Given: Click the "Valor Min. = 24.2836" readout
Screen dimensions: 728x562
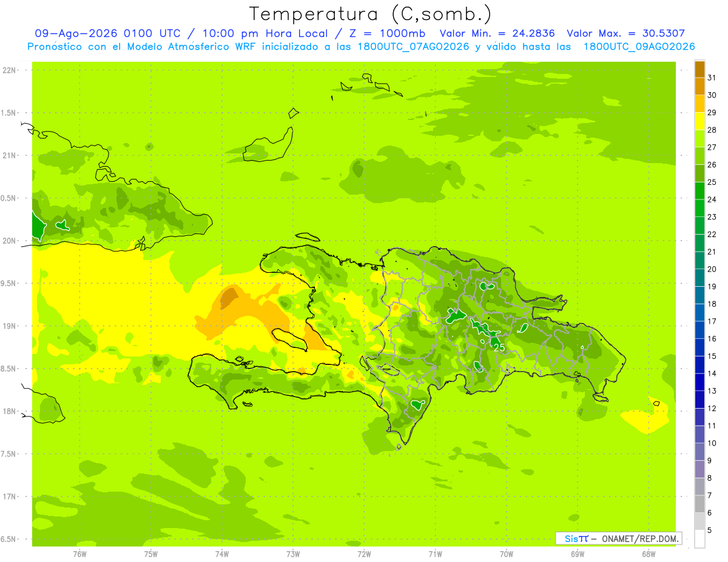Looking at the screenshot, I should (497, 33).
